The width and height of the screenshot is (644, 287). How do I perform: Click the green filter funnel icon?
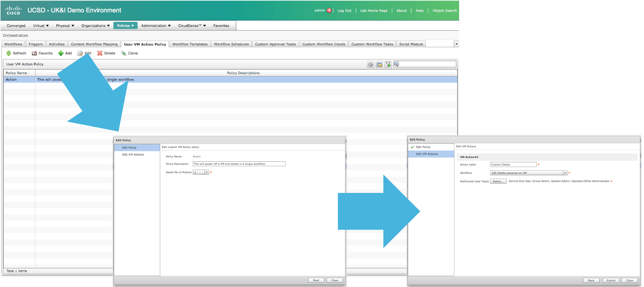pyautogui.click(x=388, y=65)
